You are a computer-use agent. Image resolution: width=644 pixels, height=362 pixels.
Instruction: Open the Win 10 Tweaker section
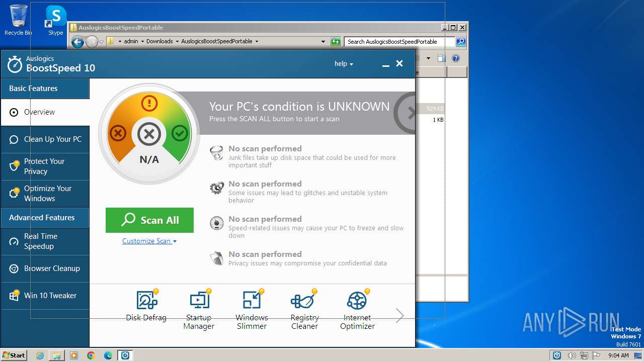[x=45, y=296]
